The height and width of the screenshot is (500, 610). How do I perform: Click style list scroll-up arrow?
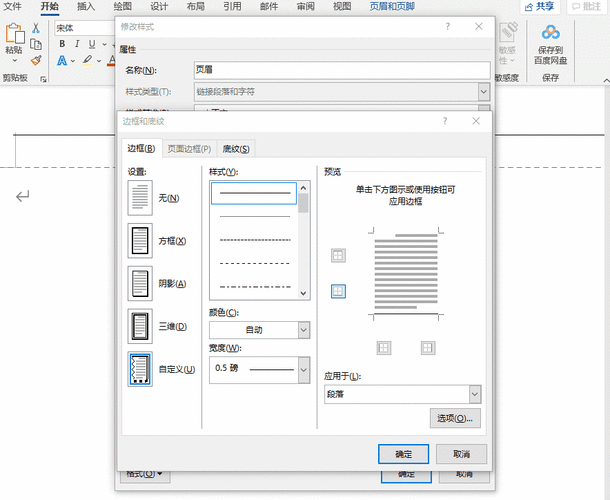(x=303, y=188)
